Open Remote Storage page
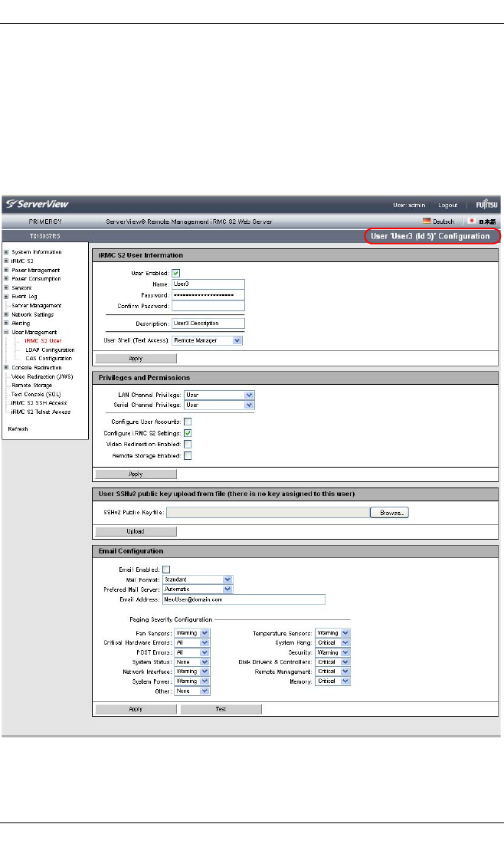504x847 pixels. [32, 385]
